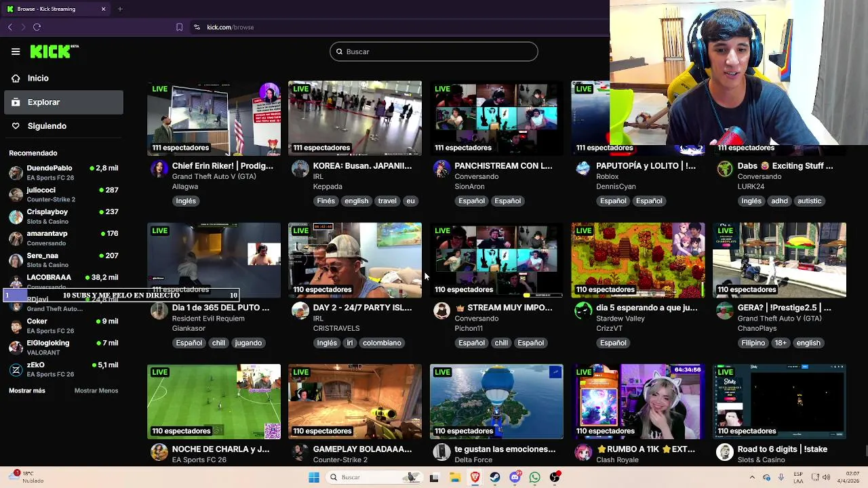The width and height of the screenshot is (868, 488).
Task: Select Explorar in sidebar
Action: pos(64,102)
